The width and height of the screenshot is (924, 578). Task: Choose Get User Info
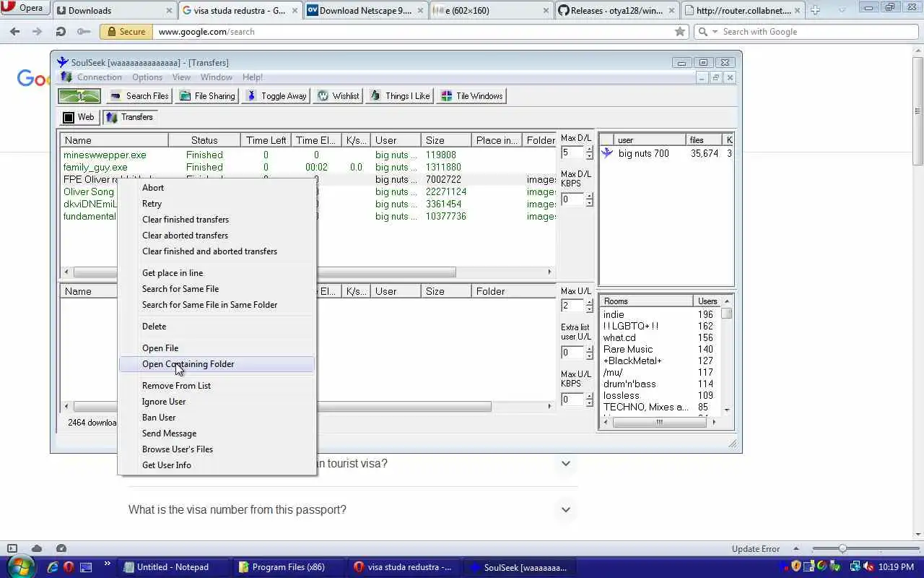click(217, 465)
